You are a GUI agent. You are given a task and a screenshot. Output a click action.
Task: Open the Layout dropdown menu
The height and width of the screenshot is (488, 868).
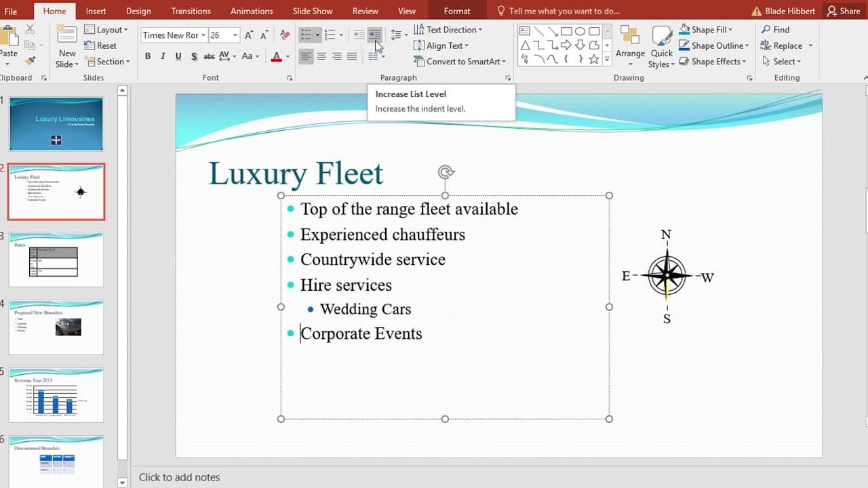tap(106, 30)
